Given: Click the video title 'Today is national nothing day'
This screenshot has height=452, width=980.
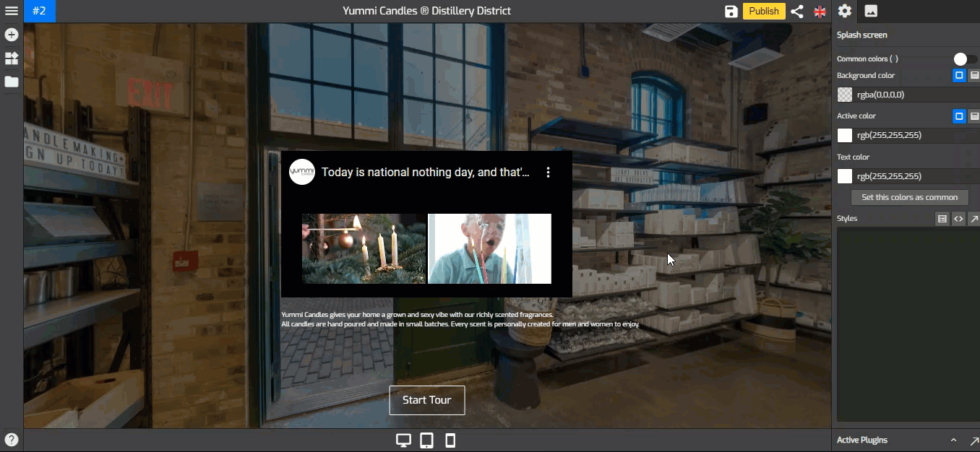Looking at the screenshot, I should point(425,172).
